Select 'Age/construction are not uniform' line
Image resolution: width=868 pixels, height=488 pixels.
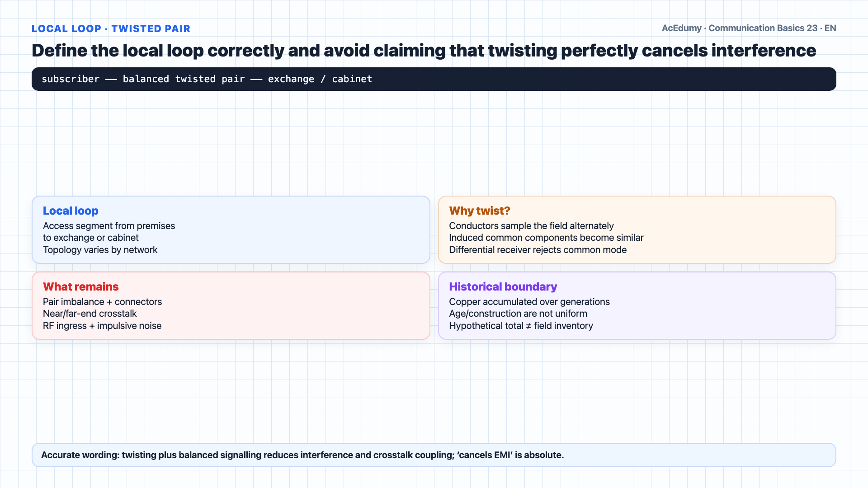click(x=518, y=314)
